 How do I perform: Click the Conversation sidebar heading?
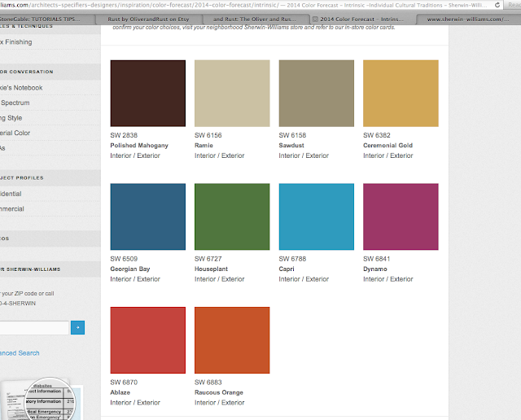[27, 72]
